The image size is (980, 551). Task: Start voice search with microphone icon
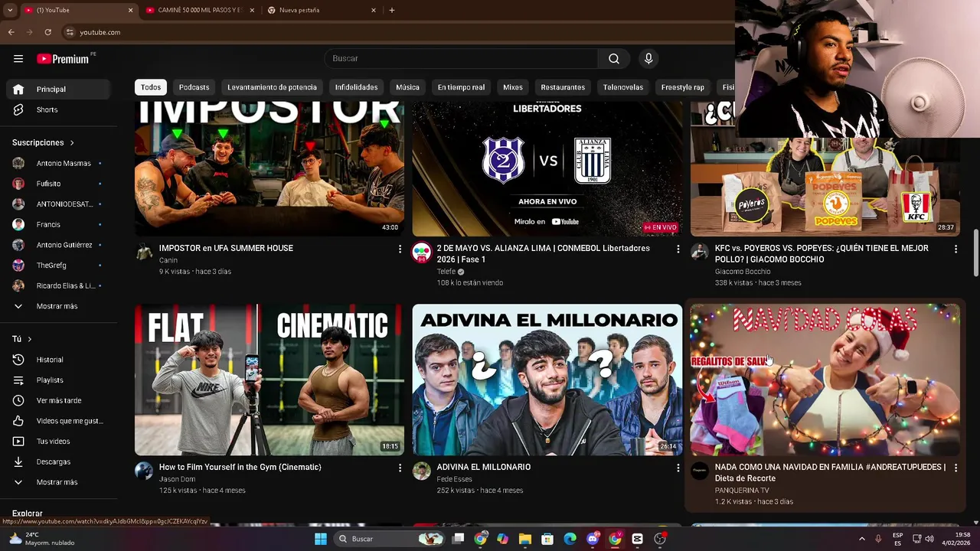coord(648,59)
